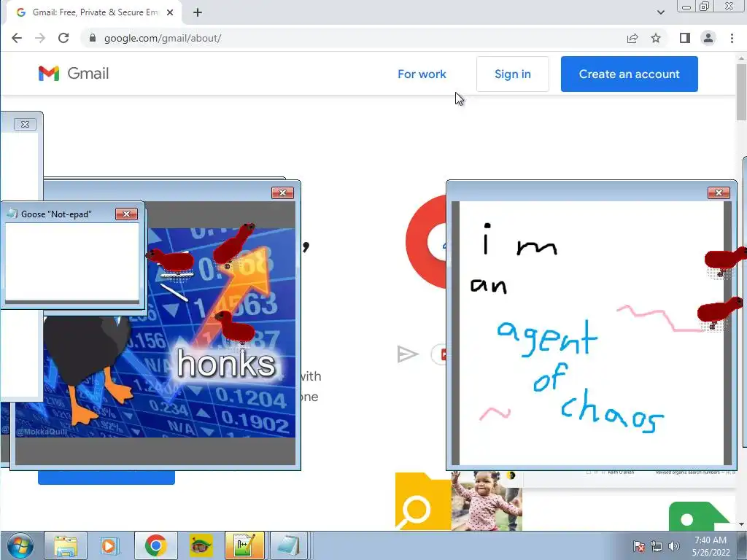The width and height of the screenshot is (747, 560).
Task: Click the blue button below the honks window
Action: pos(107,478)
